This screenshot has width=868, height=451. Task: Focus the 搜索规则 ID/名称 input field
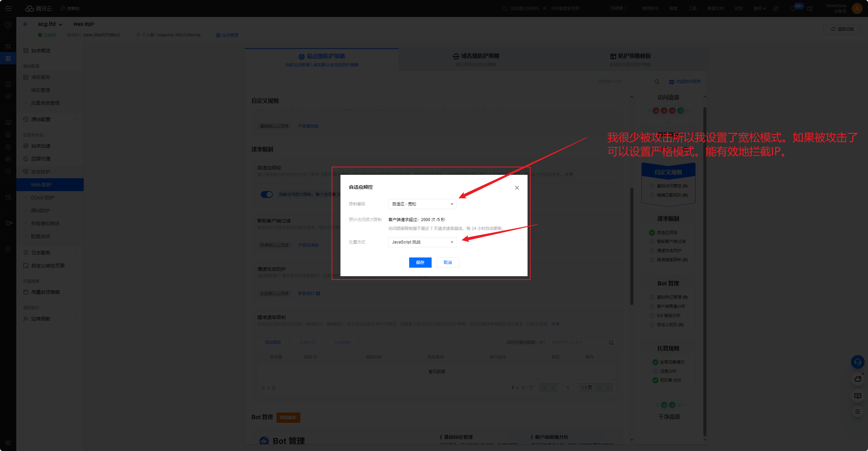click(x=578, y=343)
